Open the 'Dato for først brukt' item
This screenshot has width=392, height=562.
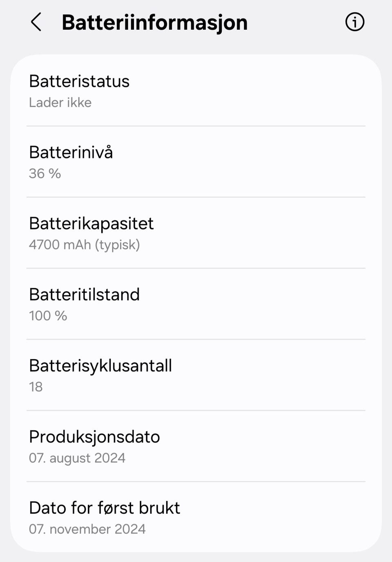196,517
